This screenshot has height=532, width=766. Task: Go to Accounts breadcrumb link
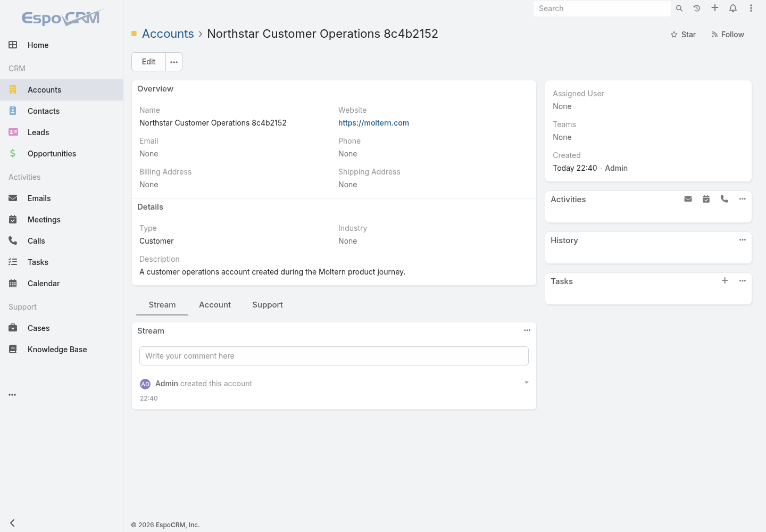click(x=168, y=34)
